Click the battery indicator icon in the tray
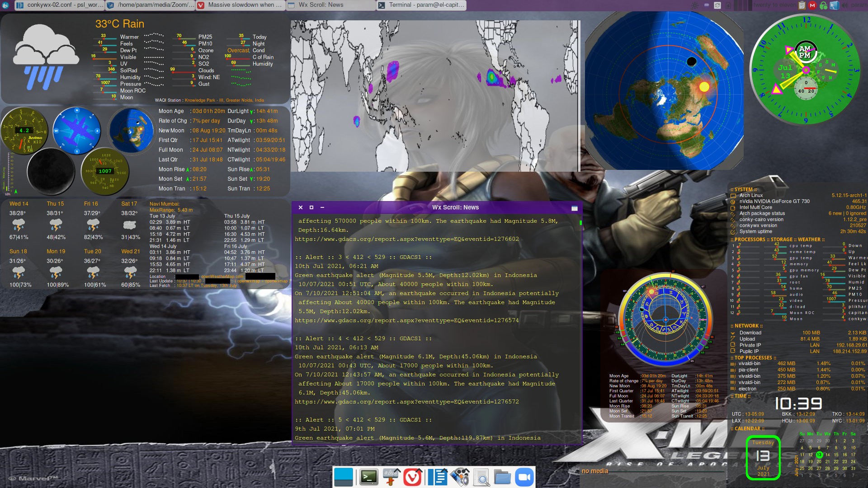The width and height of the screenshot is (868, 488). 728,5
